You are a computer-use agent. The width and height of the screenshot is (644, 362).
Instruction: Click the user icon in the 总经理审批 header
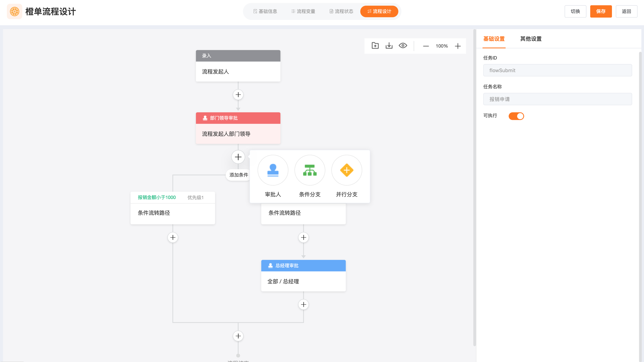coord(270,266)
